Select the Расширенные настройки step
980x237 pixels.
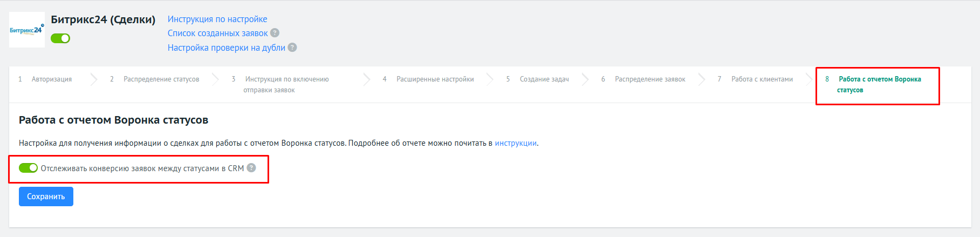[x=435, y=79]
